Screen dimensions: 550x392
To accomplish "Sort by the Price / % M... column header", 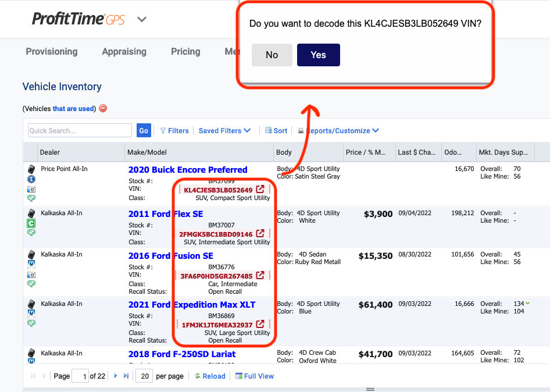I will coord(369,152).
